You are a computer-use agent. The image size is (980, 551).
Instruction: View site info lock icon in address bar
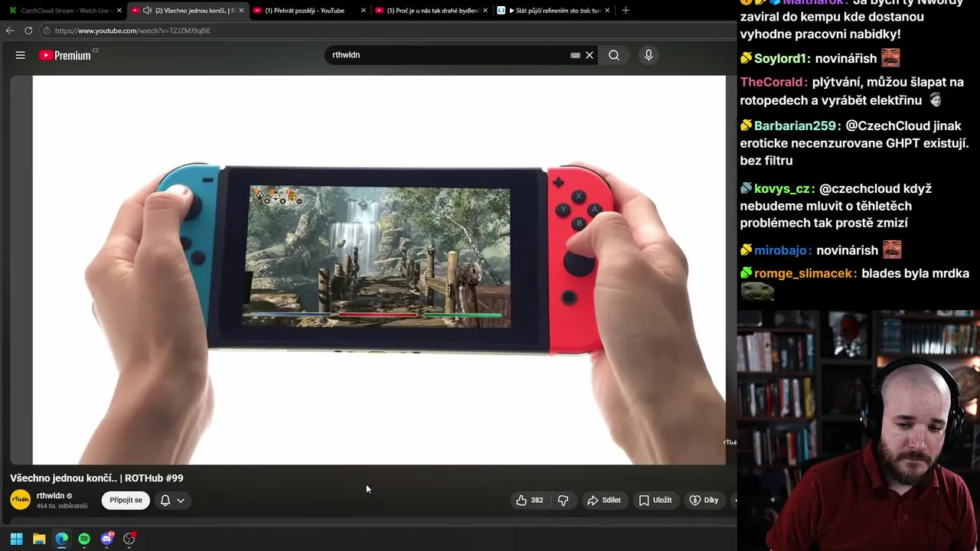pyautogui.click(x=47, y=31)
